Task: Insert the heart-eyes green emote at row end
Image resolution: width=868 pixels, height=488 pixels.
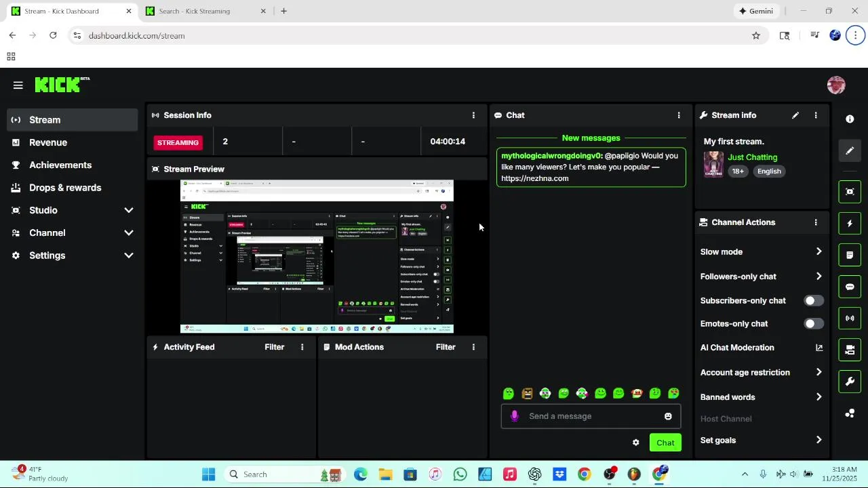Action: tap(673, 393)
